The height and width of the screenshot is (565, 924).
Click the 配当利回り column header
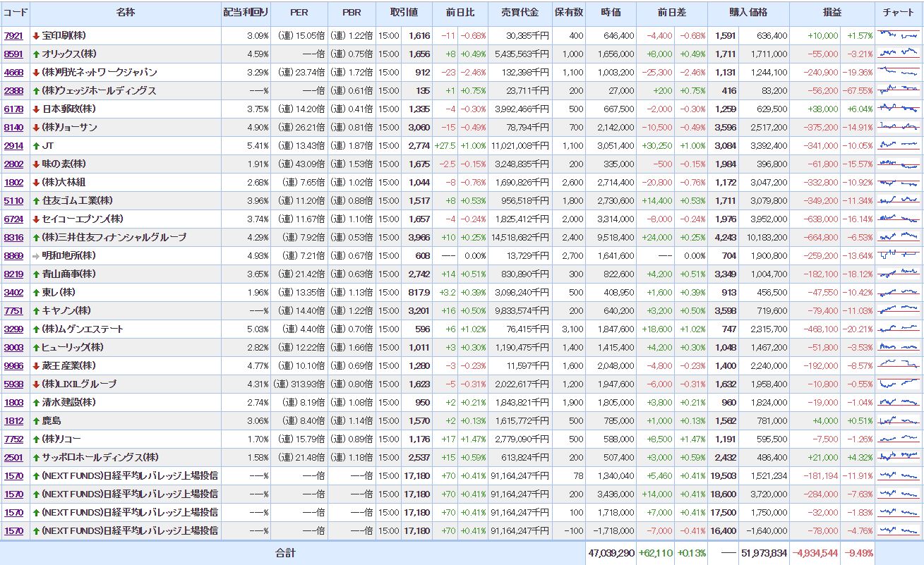(246, 13)
